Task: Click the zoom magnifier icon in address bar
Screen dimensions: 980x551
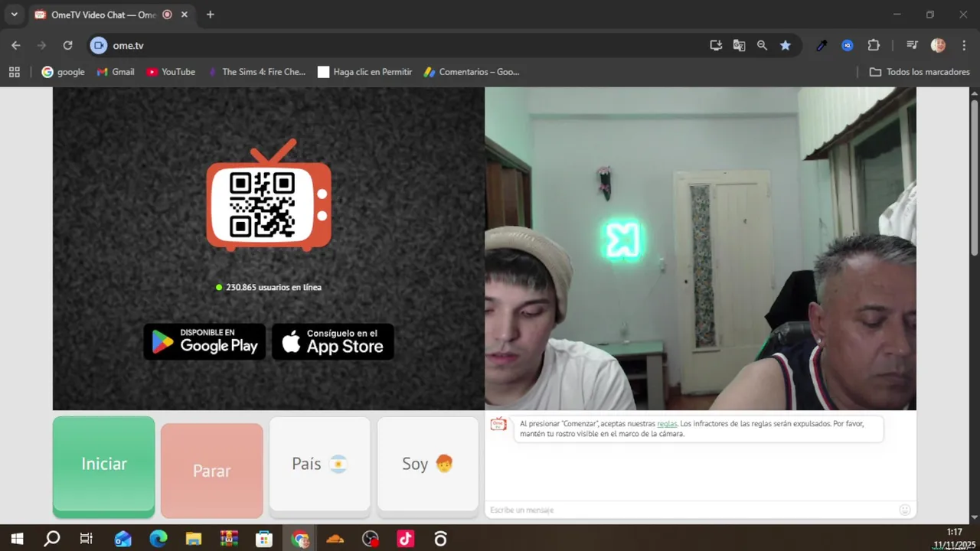Action: (762, 45)
